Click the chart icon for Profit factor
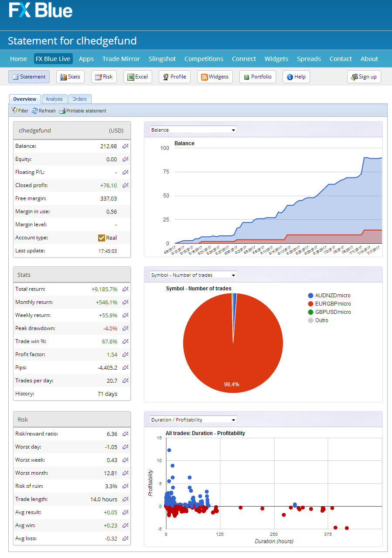Image resolution: width=392 pixels, height=558 pixels. (x=125, y=354)
